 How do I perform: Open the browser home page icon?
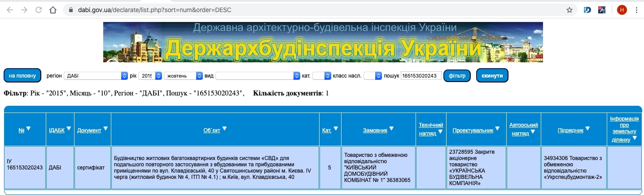coord(53,9)
